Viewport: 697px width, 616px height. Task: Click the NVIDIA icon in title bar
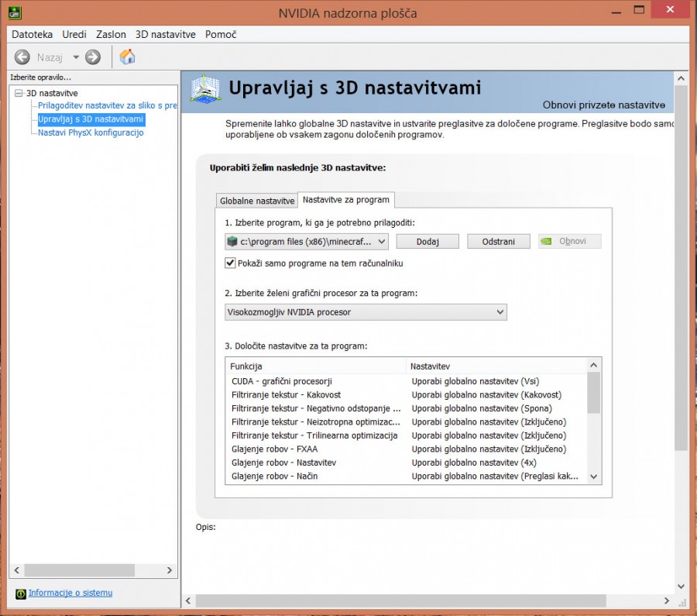[14, 12]
